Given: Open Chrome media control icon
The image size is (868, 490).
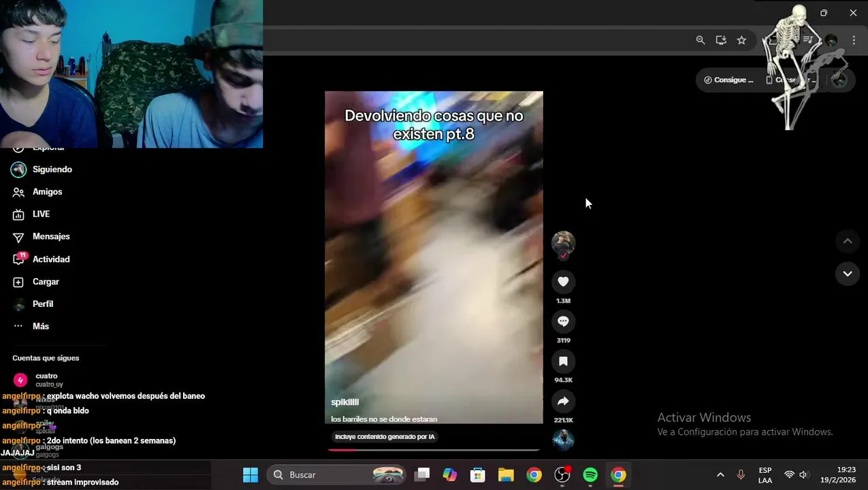Looking at the screenshot, I should tap(808, 40).
